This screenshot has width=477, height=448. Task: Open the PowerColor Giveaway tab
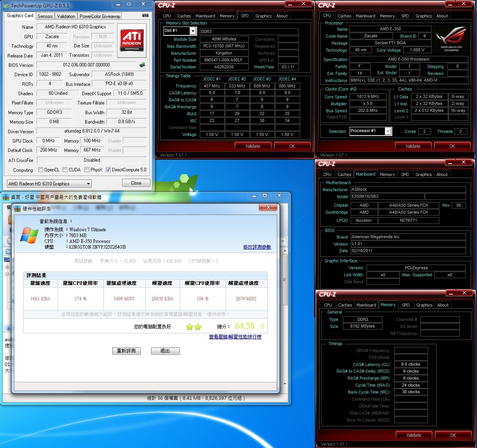coord(100,16)
